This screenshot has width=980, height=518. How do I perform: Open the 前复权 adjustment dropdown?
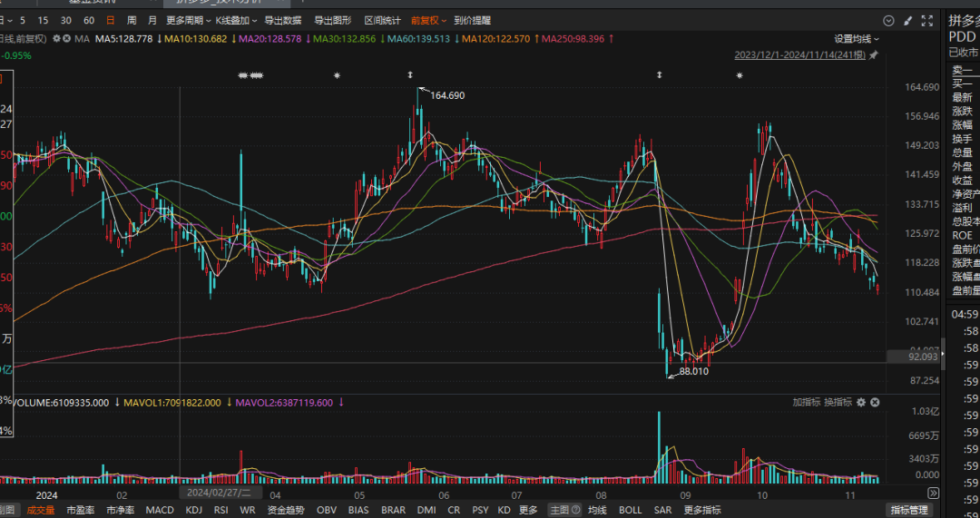[x=429, y=20]
